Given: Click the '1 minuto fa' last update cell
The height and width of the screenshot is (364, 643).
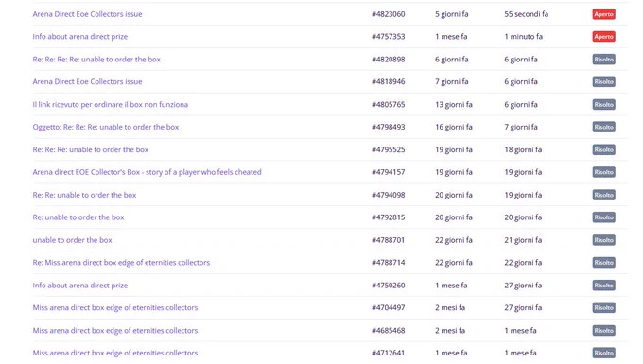Looking at the screenshot, I should tap(523, 37).
